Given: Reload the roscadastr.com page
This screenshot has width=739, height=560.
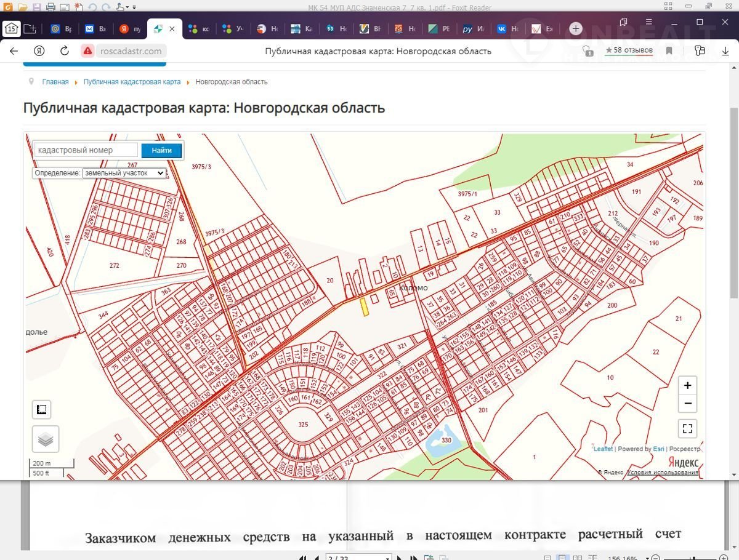Looking at the screenshot, I should coord(64,51).
